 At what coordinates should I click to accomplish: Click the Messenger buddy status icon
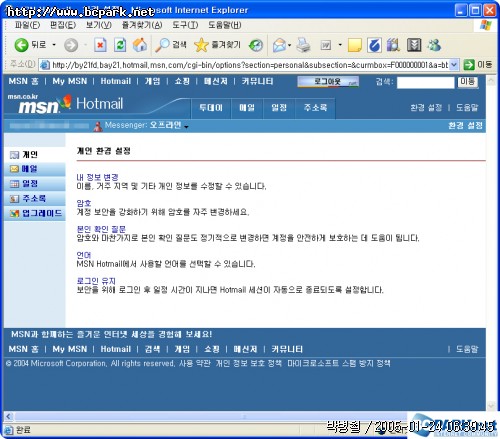click(98, 126)
